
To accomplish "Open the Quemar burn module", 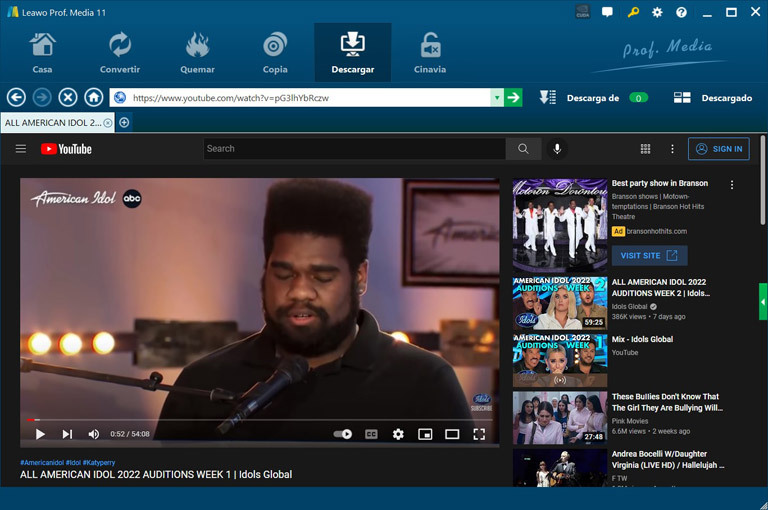I will [197, 53].
